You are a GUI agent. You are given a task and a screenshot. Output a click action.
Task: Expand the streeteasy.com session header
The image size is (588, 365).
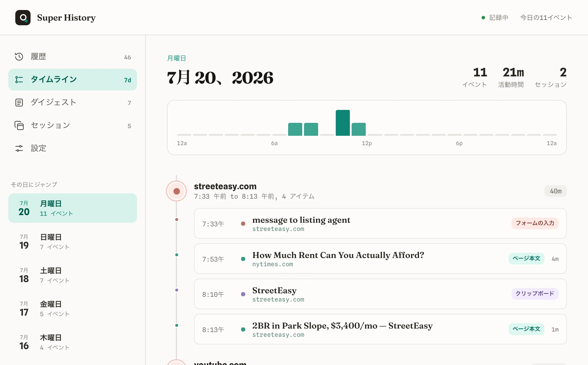pyautogui.click(x=366, y=191)
